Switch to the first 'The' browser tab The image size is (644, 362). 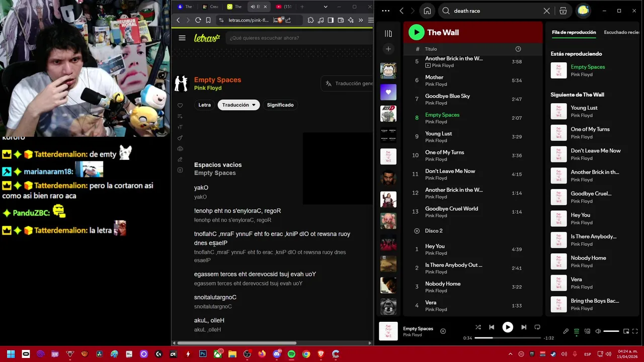(x=185, y=7)
